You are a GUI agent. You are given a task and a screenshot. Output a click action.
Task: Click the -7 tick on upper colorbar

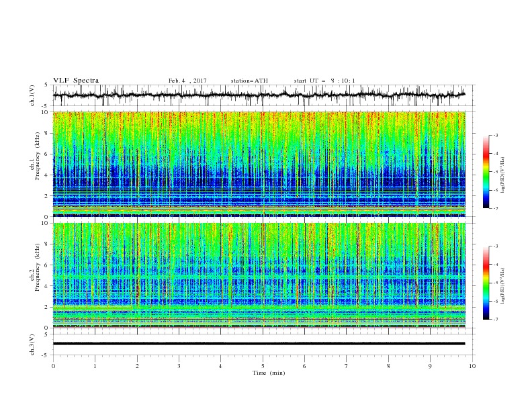(496, 208)
